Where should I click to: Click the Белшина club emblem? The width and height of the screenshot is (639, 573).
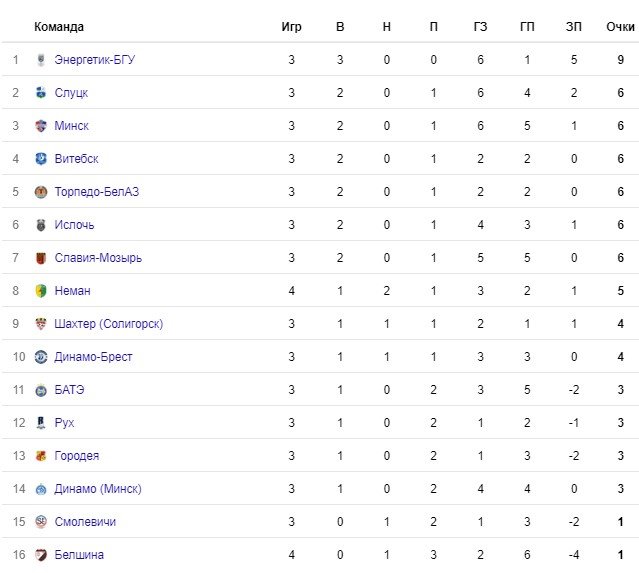click(41, 555)
